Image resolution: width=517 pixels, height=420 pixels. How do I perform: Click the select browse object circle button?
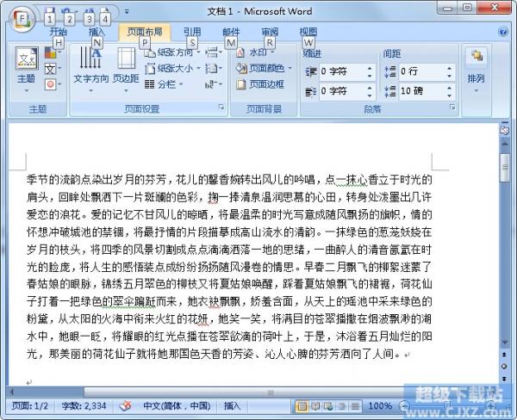pyautogui.click(x=504, y=367)
